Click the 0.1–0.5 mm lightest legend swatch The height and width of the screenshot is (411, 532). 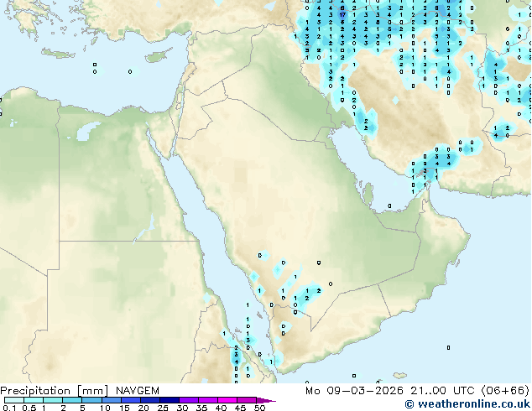[x=14, y=400]
